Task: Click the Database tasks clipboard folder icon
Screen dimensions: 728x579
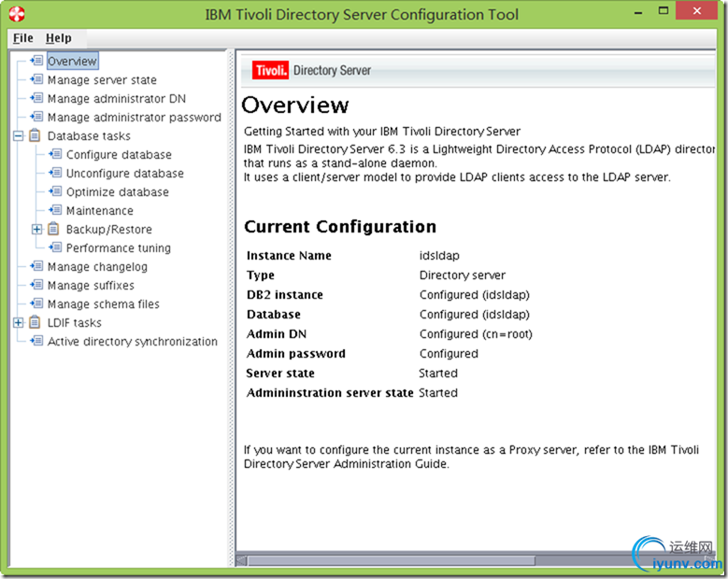Action: coord(35,135)
